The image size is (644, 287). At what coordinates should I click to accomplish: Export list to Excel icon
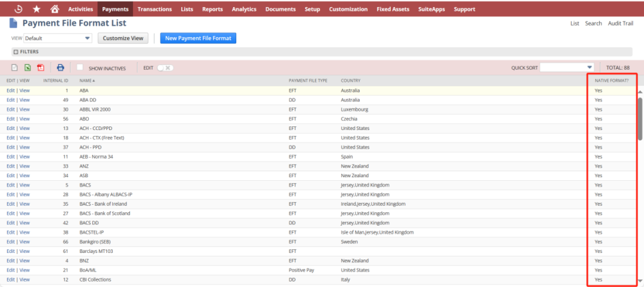(x=27, y=68)
